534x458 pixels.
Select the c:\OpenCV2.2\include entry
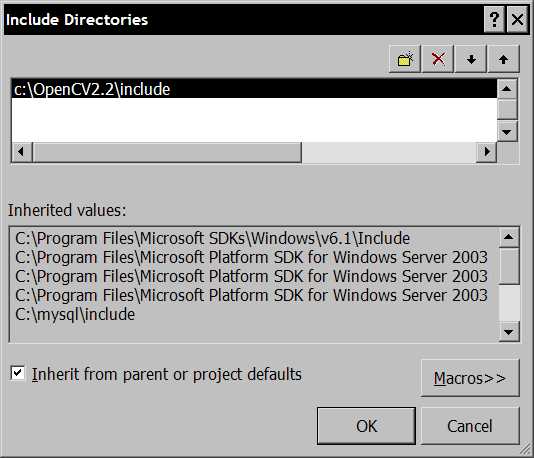[x=254, y=89]
